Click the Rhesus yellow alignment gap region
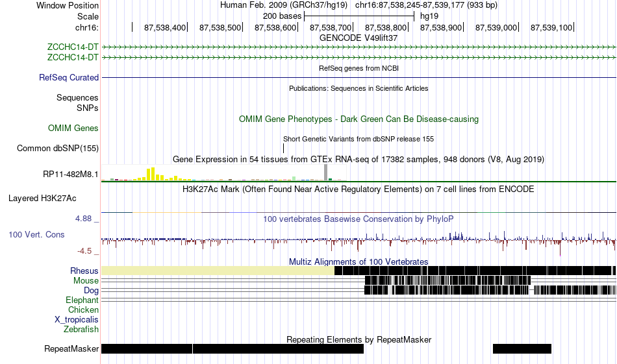 coord(218,271)
